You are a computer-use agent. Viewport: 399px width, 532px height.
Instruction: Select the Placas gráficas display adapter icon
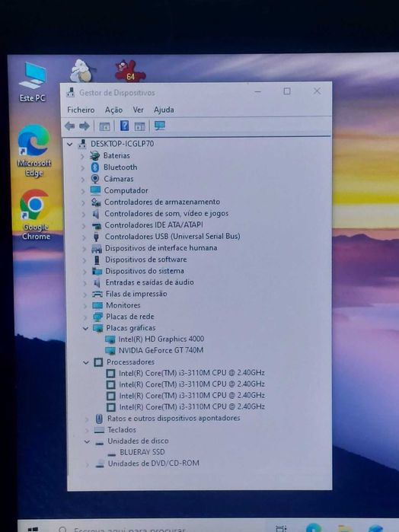coord(97,329)
